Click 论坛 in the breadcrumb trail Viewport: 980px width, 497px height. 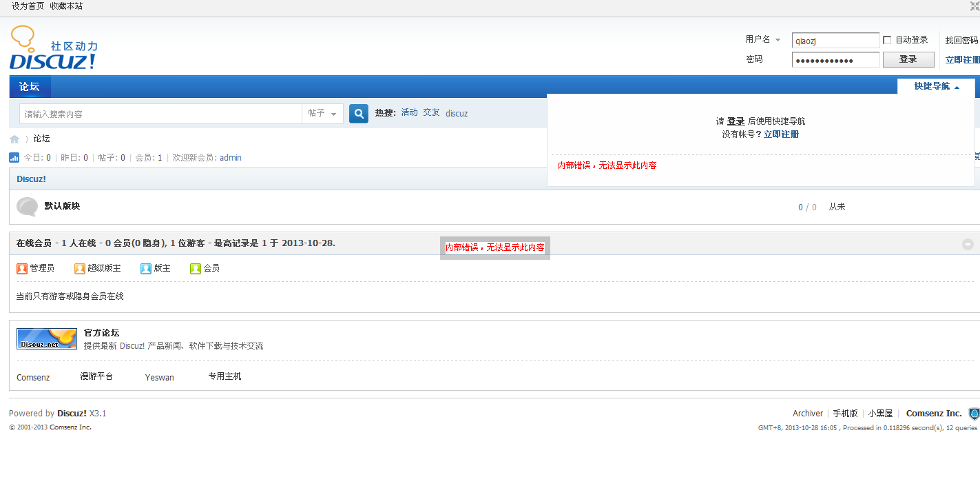pos(42,139)
